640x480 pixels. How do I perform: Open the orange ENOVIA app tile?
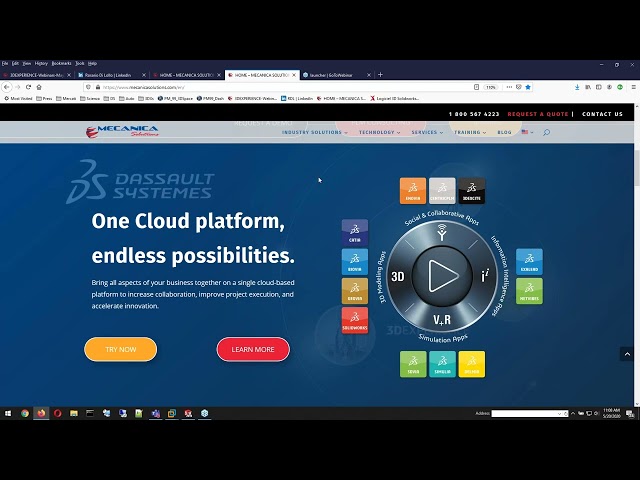[x=413, y=191]
